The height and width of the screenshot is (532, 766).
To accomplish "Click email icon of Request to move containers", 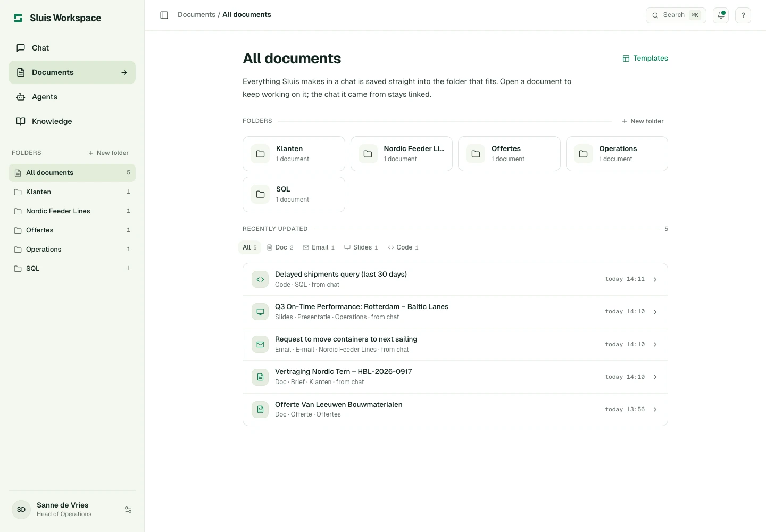I will click(260, 344).
